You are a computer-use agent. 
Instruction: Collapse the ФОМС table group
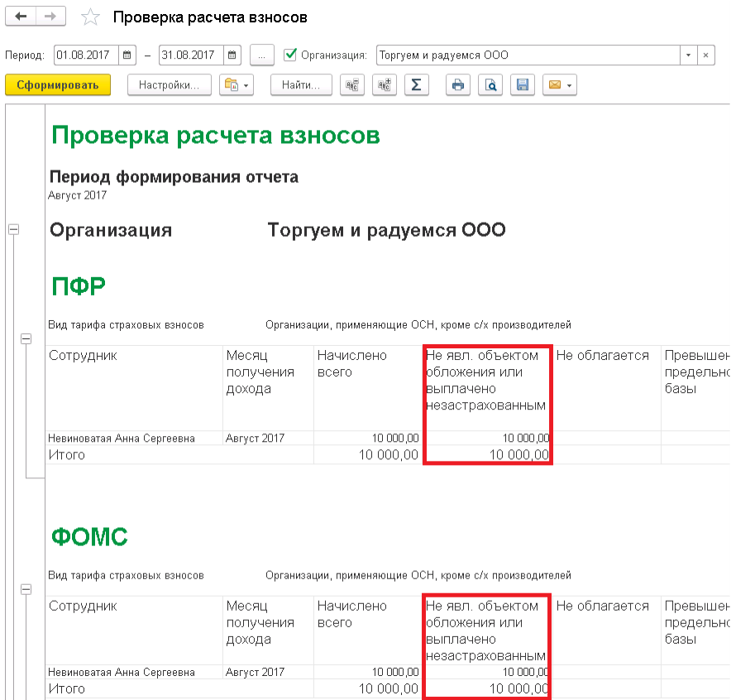click(26, 589)
